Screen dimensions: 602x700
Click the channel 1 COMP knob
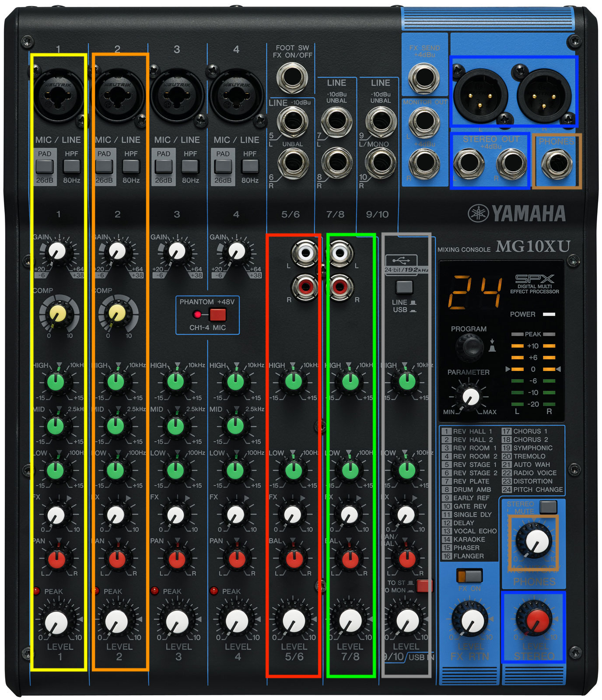pos(58,313)
